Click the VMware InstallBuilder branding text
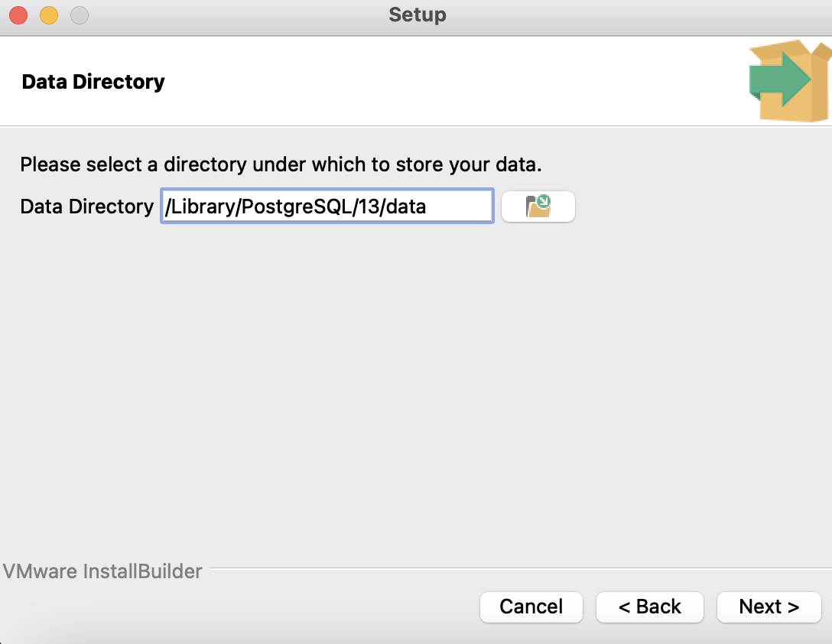The width and height of the screenshot is (832, 644). (102, 571)
